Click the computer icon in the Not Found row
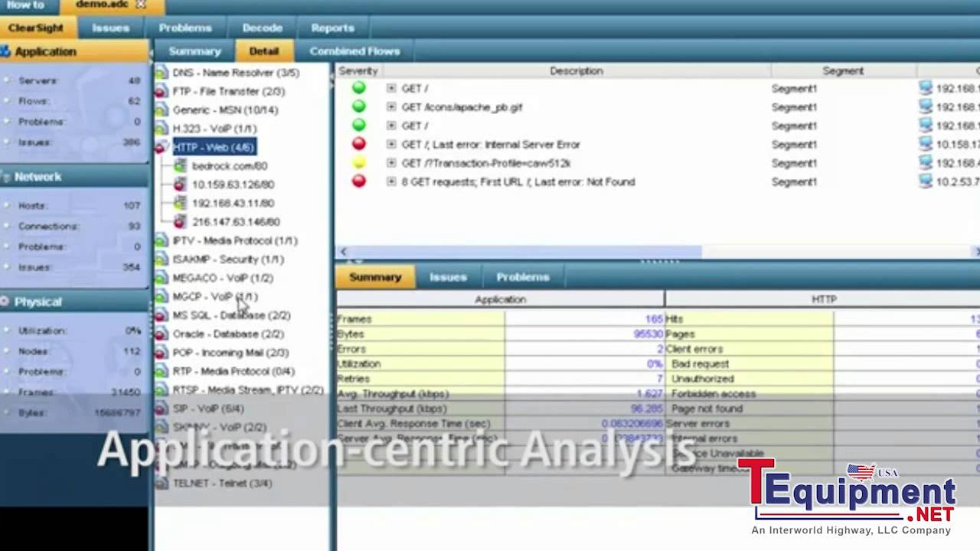The height and width of the screenshot is (551, 980). click(x=926, y=181)
